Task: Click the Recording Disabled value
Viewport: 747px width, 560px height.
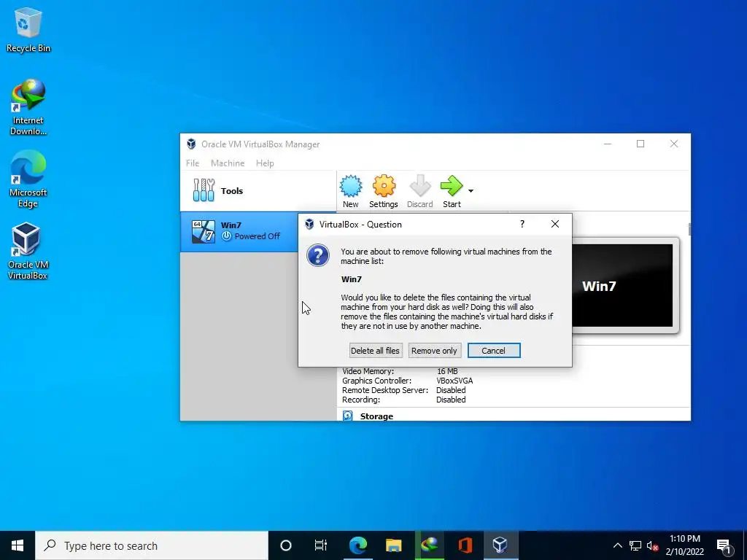Action: tap(451, 400)
